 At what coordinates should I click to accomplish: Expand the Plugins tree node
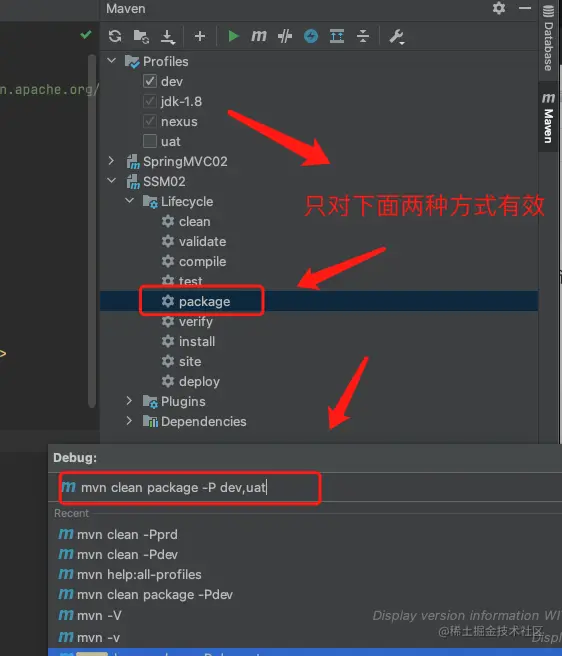click(x=129, y=401)
